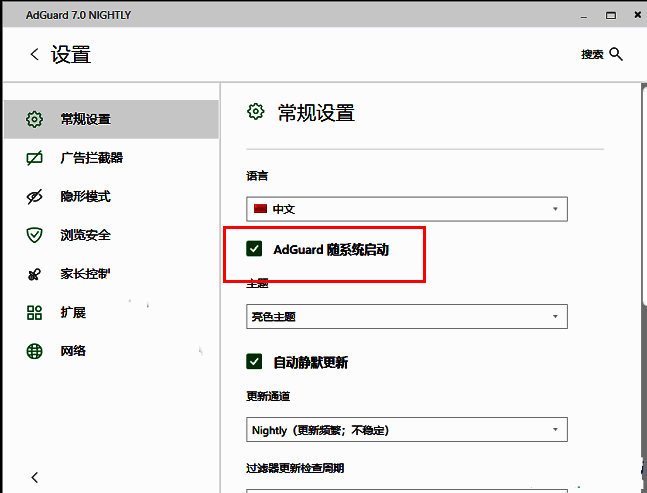Click the 搜索 text button

(592, 55)
